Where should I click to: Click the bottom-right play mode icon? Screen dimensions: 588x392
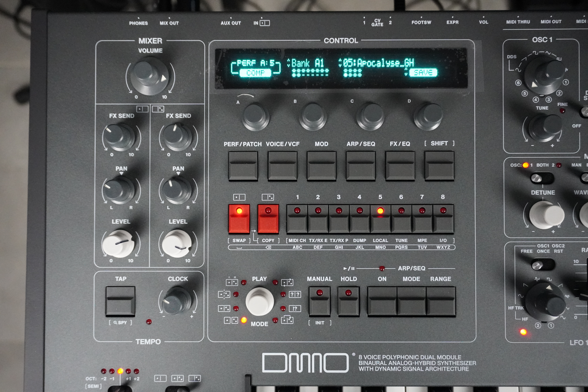[x=287, y=320]
